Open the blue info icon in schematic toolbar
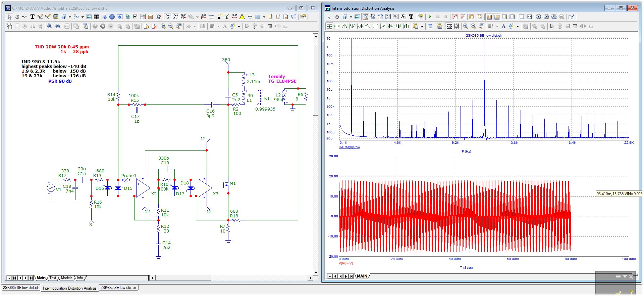Screen dimensions: 644x296 [112, 17]
